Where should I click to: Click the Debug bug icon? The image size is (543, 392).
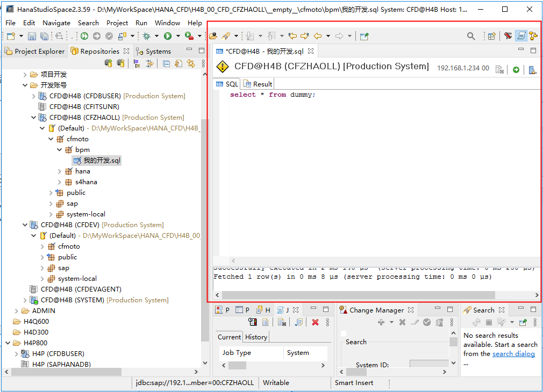147,36
